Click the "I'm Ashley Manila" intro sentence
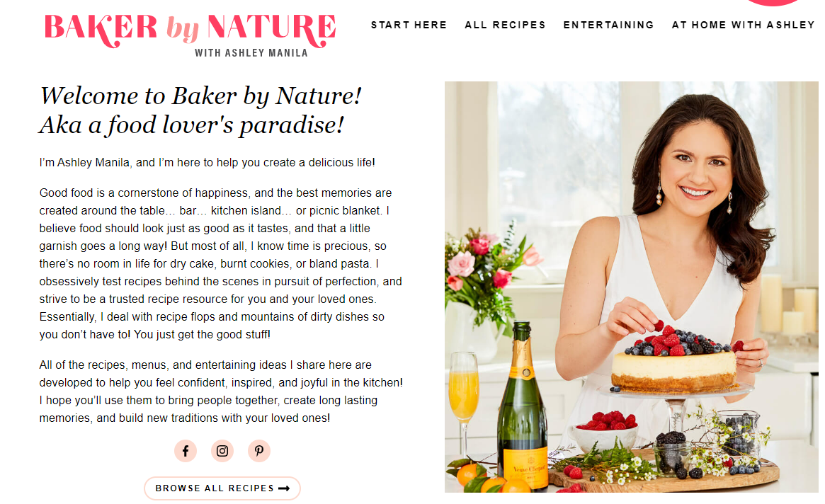825x504 pixels. tap(207, 163)
